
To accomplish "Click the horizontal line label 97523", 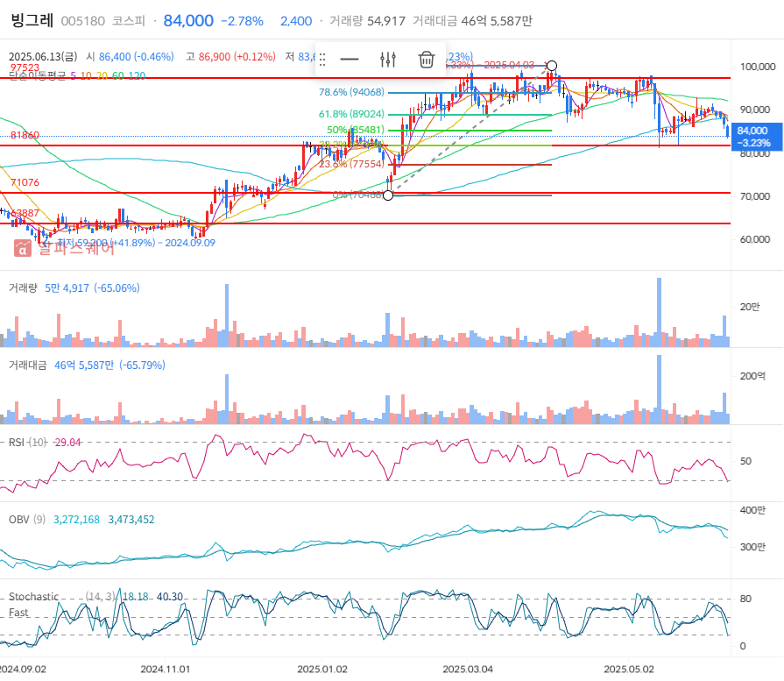I will point(25,67).
